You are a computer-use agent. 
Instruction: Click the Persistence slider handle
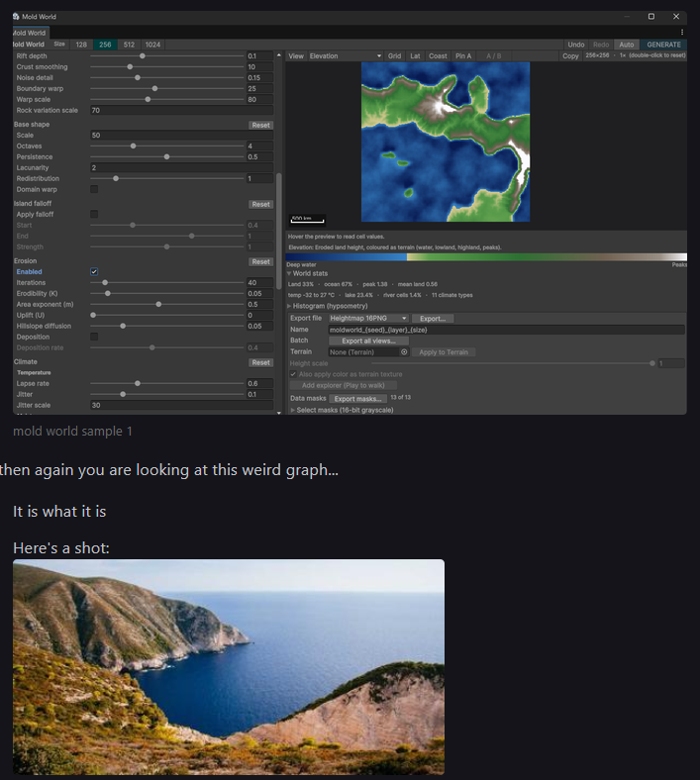[x=166, y=156]
